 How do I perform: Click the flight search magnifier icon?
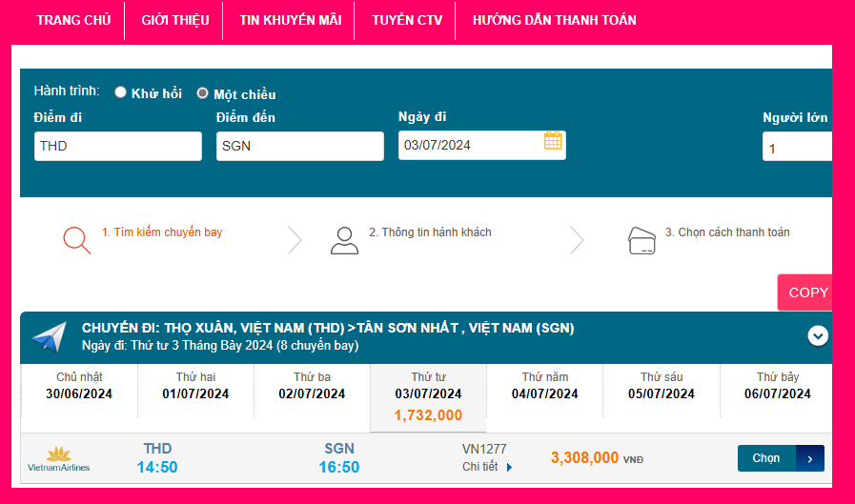[x=77, y=240]
